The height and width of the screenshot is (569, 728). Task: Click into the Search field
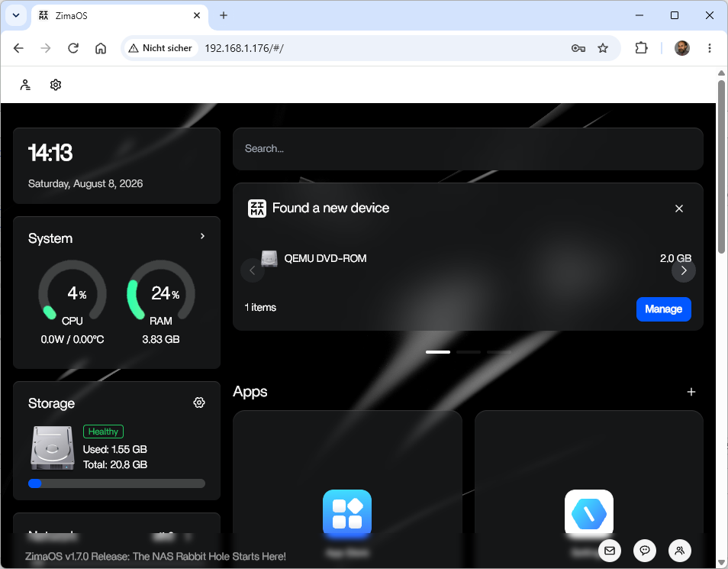pyautogui.click(x=468, y=149)
